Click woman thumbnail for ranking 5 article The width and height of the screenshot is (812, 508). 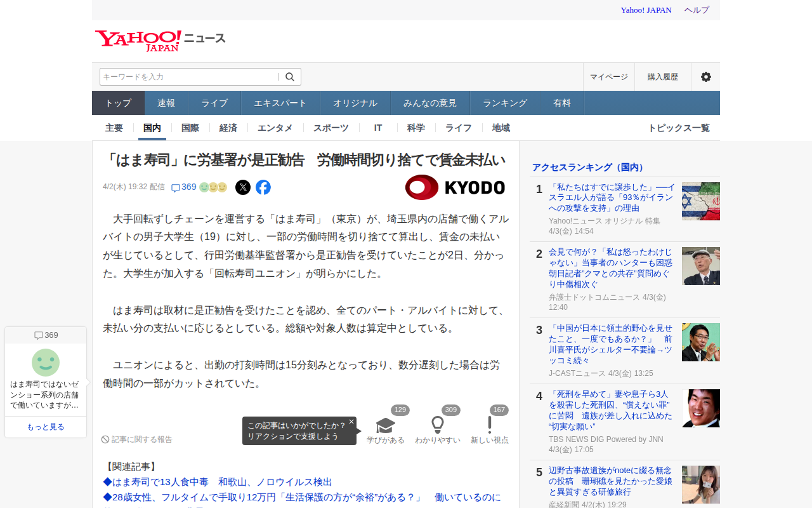(x=701, y=485)
